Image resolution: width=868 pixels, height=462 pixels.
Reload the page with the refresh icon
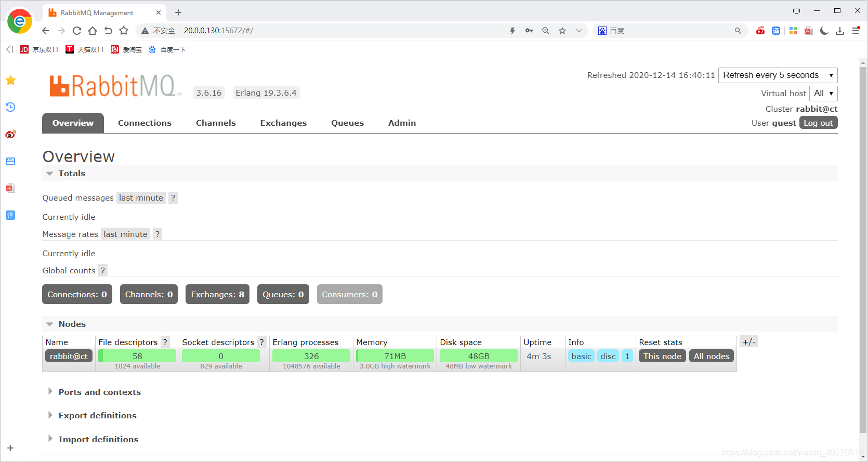(x=77, y=31)
